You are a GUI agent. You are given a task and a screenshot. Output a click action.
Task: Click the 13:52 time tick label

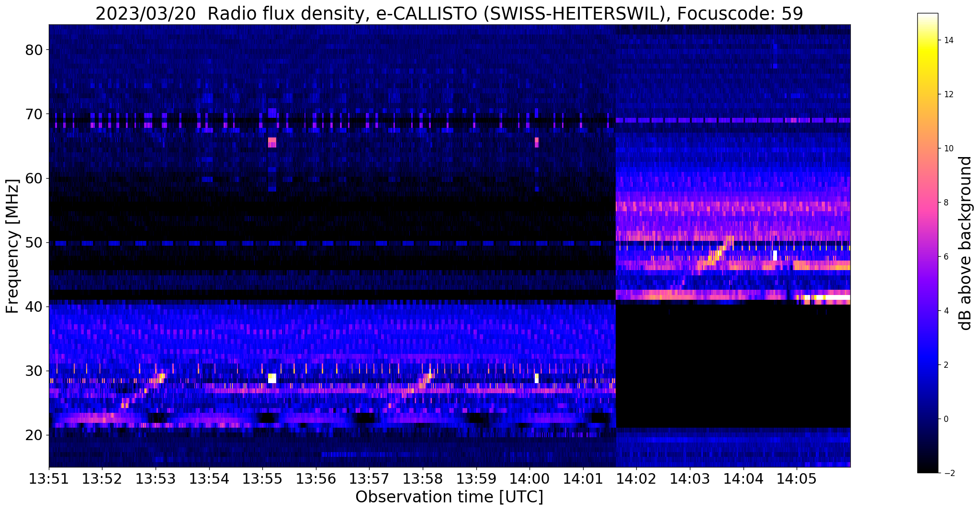[102, 479]
